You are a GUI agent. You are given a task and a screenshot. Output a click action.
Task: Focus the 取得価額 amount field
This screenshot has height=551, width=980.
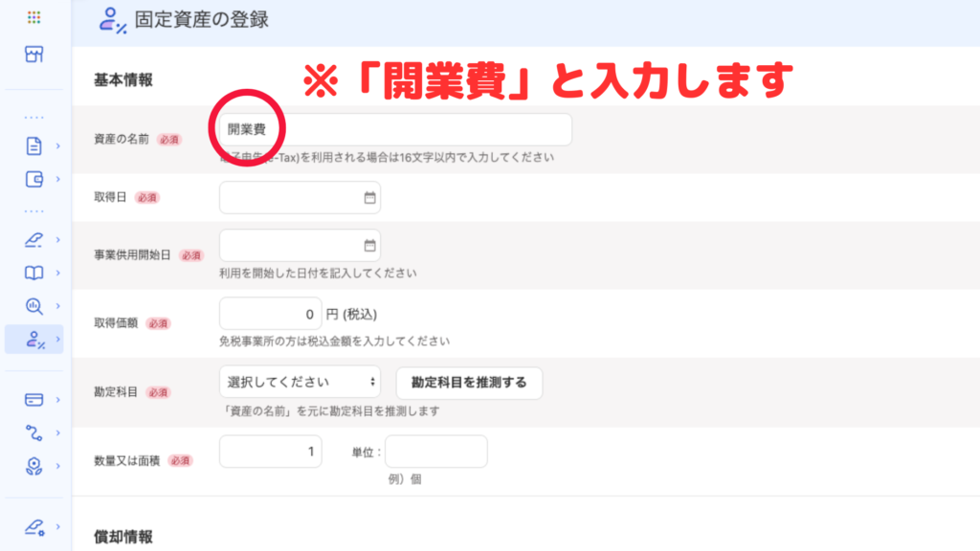tap(271, 314)
